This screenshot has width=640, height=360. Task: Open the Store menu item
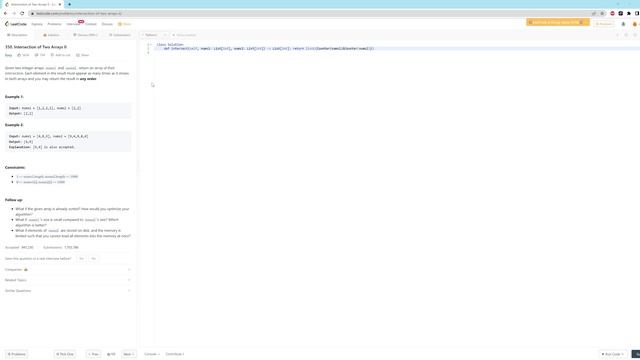pos(124,24)
